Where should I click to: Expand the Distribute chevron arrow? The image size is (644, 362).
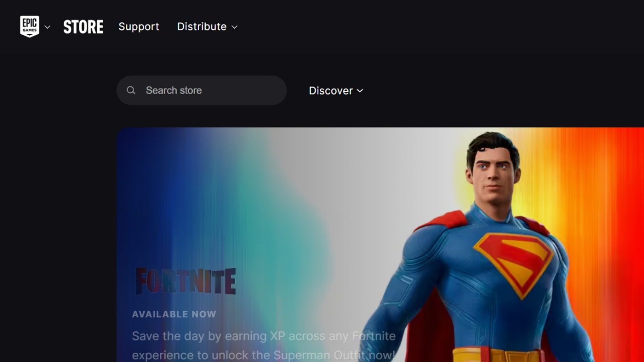click(x=235, y=27)
